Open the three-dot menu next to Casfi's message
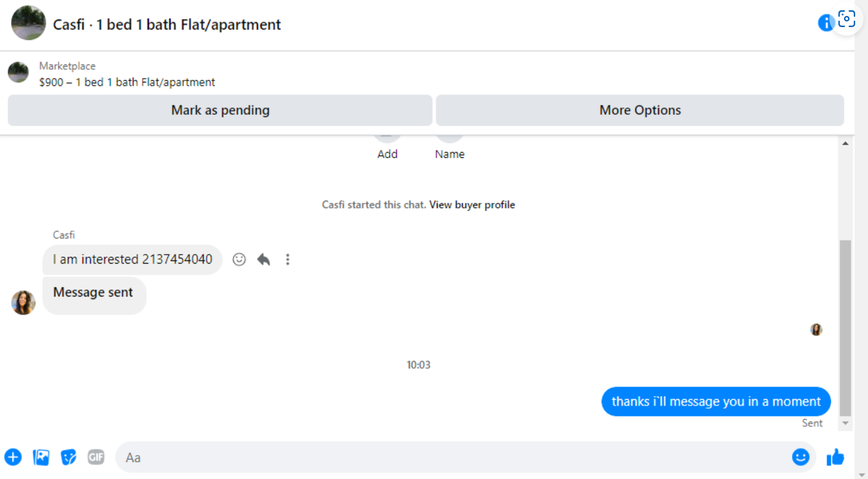This screenshot has width=868, height=479. [287, 259]
